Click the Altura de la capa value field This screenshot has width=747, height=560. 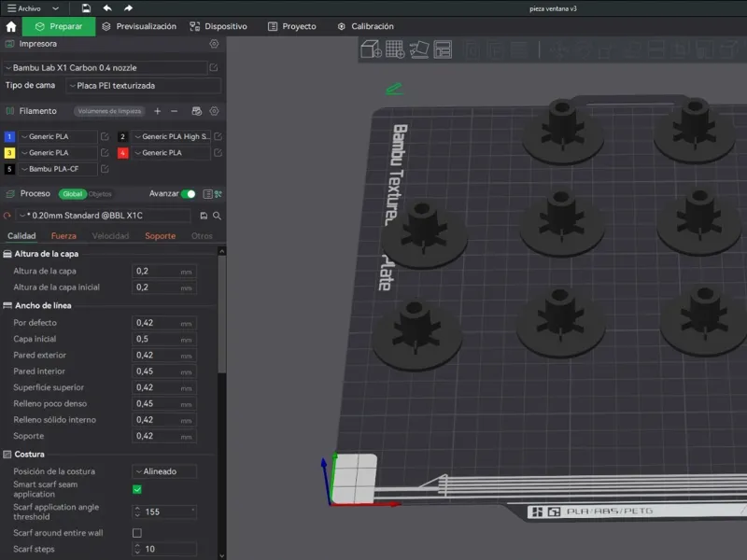point(164,271)
